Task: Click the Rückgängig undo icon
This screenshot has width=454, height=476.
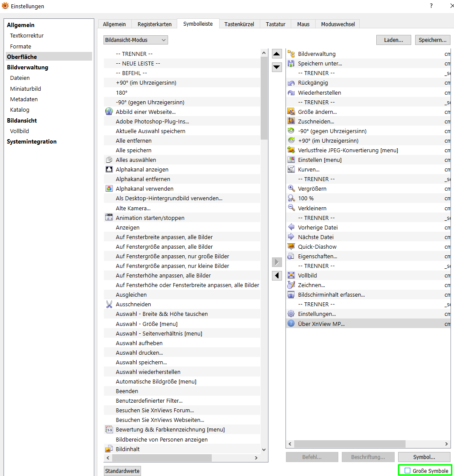Action: coord(291,83)
